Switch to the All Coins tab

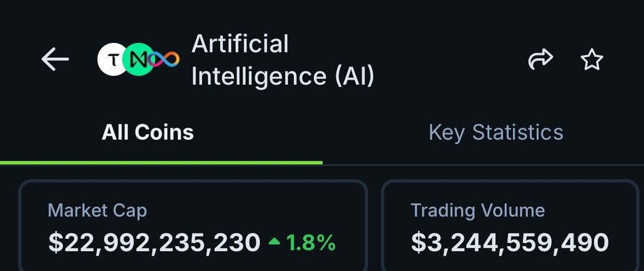148,132
